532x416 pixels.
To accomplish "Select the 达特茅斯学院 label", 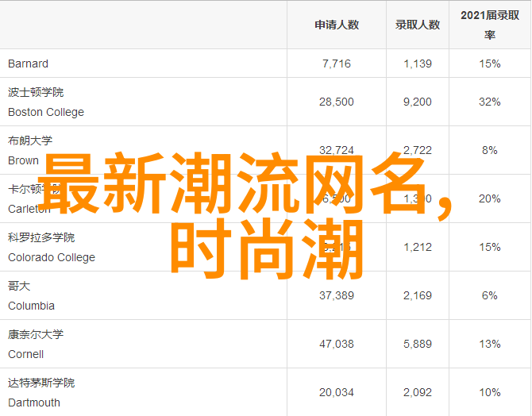I will [41, 383].
